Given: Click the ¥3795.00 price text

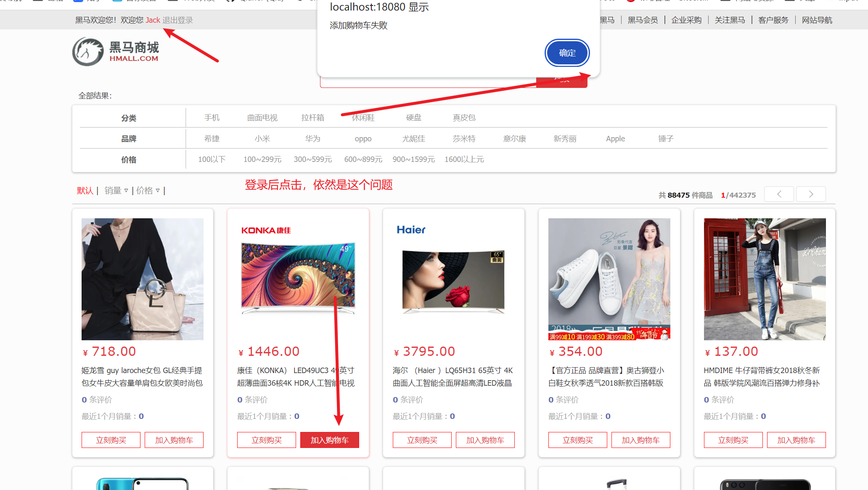Looking at the screenshot, I should (424, 352).
